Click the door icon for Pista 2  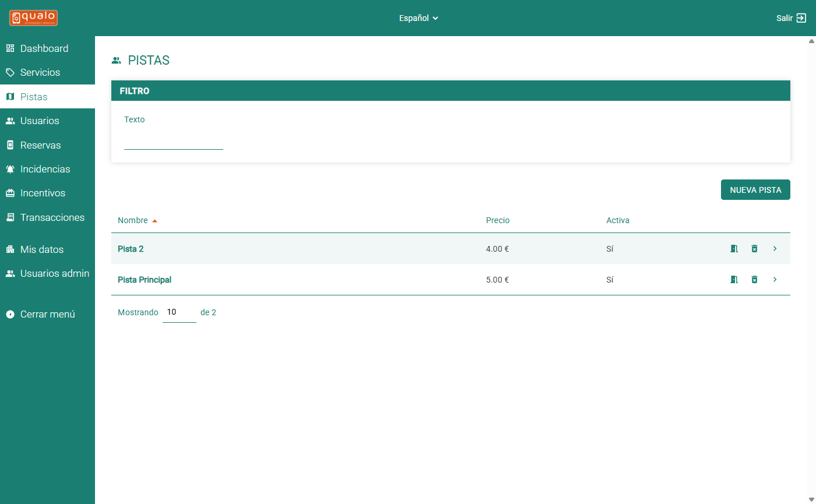pyautogui.click(x=734, y=249)
